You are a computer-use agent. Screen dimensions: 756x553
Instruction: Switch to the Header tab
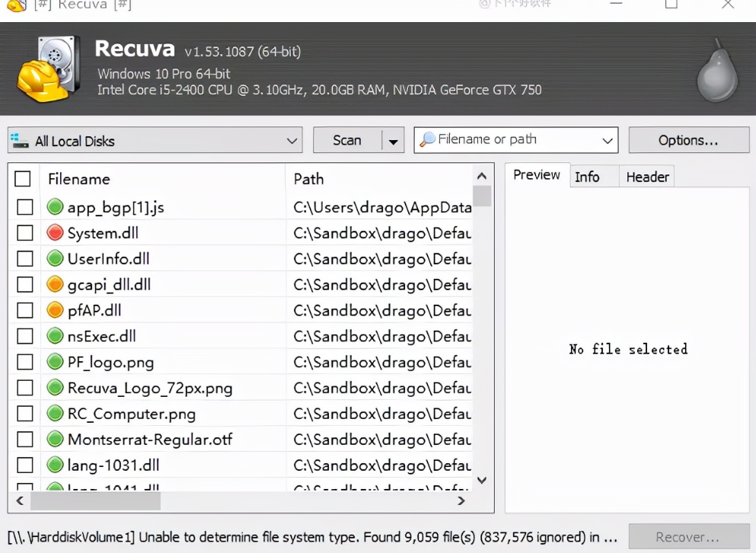[648, 177]
